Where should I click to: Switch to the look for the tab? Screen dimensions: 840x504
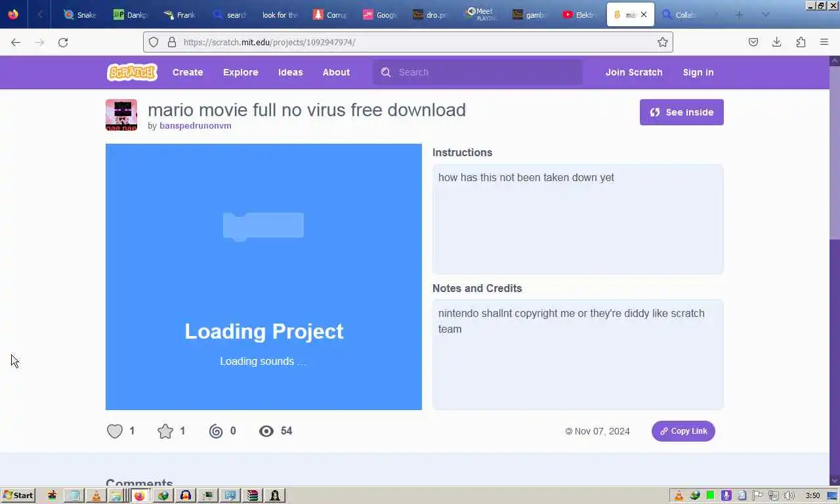click(x=280, y=14)
